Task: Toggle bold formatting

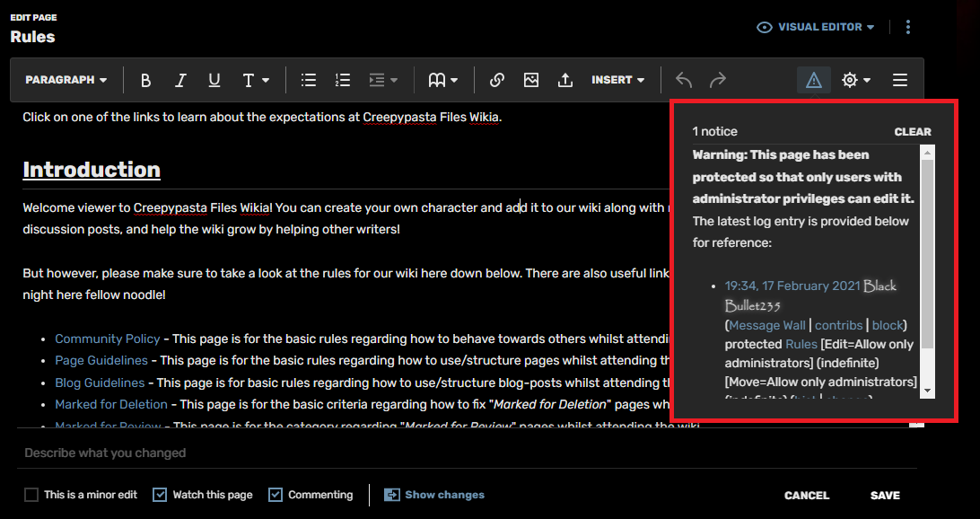Action: [145, 80]
